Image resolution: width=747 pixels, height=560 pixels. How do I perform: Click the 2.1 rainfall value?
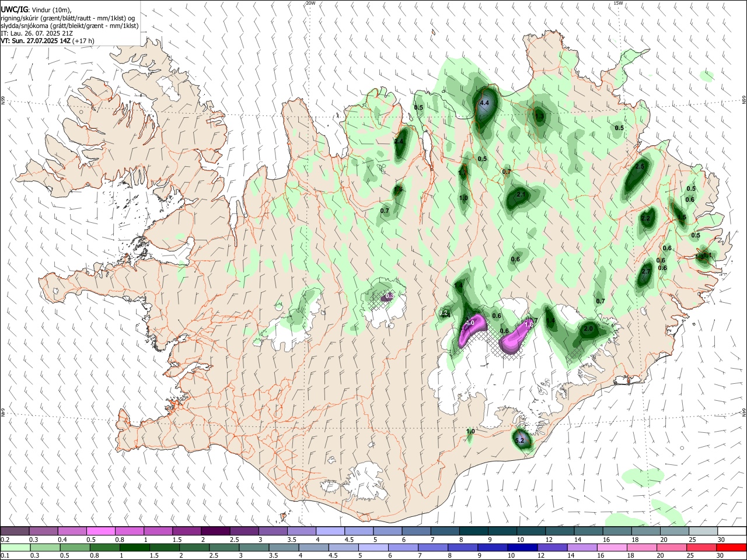point(521,195)
